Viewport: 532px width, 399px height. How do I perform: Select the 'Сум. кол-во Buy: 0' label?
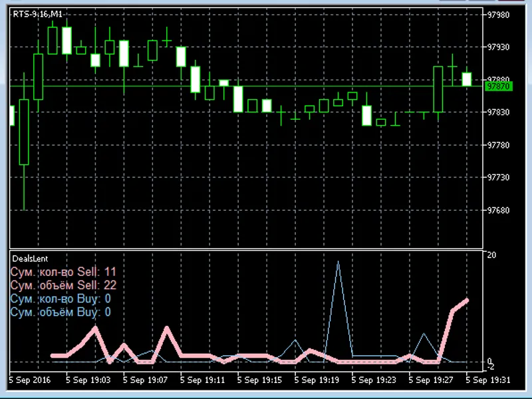(61, 299)
